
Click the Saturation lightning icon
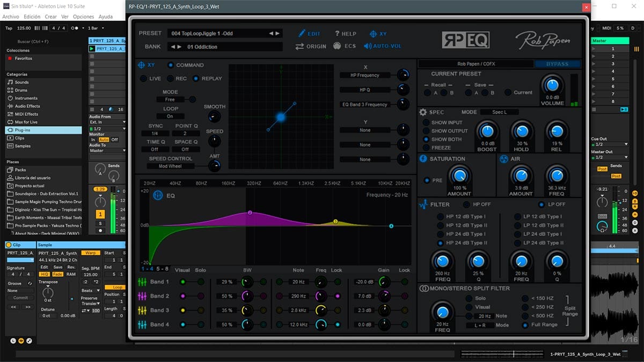coord(423,159)
